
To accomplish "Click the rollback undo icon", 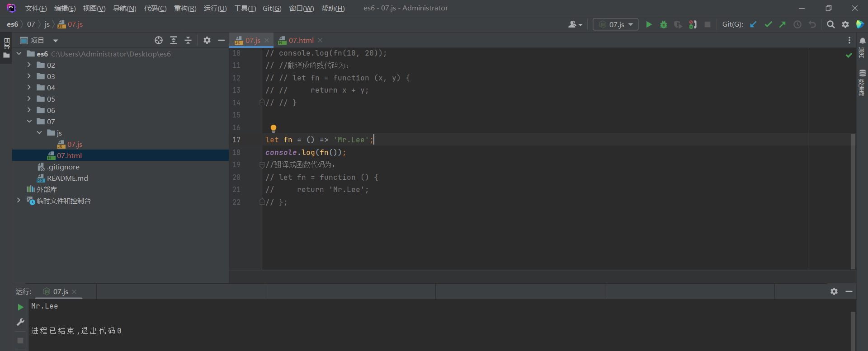I will (812, 24).
